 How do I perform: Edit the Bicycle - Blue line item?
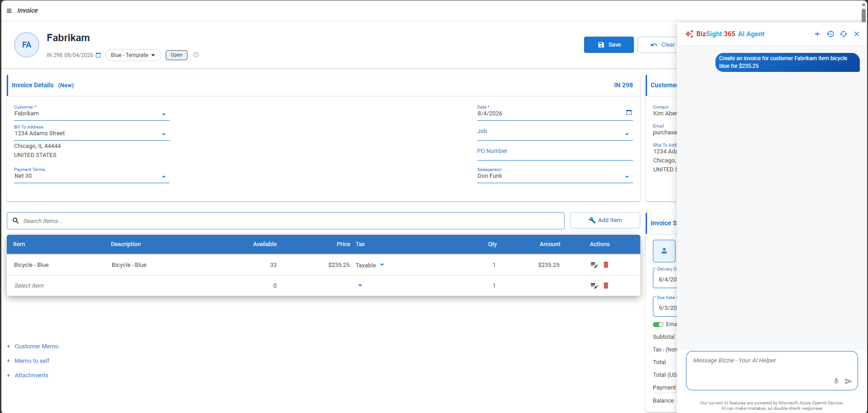point(594,265)
